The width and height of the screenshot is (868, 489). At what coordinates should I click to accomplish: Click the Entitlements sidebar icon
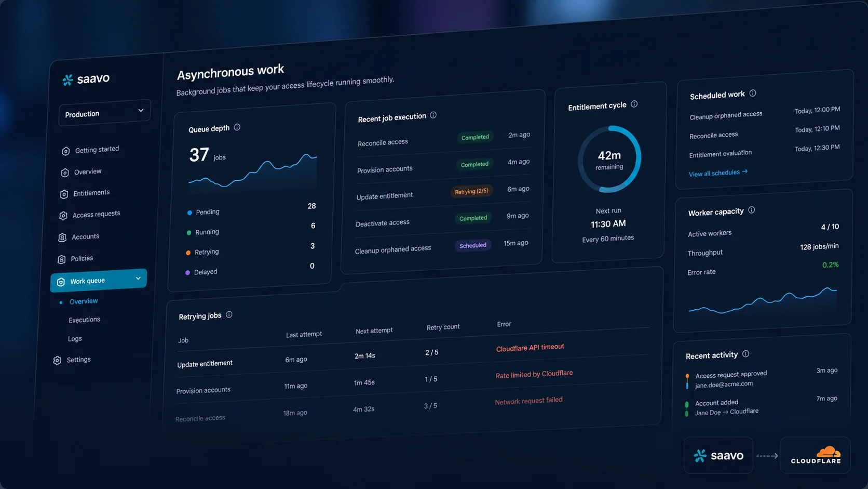tap(64, 194)
